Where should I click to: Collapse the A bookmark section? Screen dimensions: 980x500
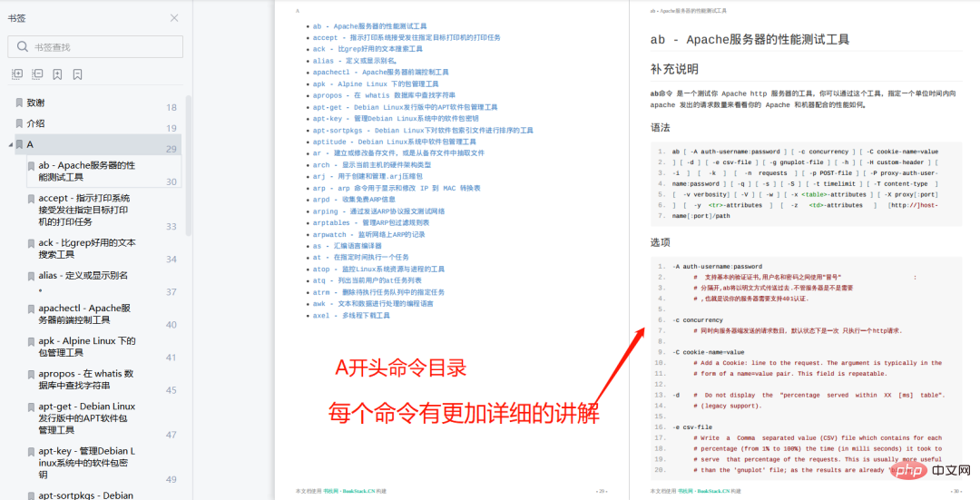(x=11, y=145)
